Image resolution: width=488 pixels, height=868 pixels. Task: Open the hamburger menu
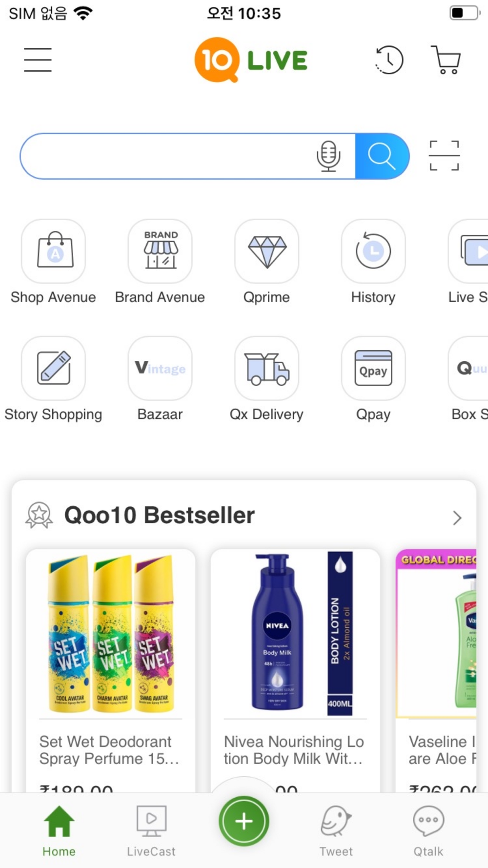point(38,60)
